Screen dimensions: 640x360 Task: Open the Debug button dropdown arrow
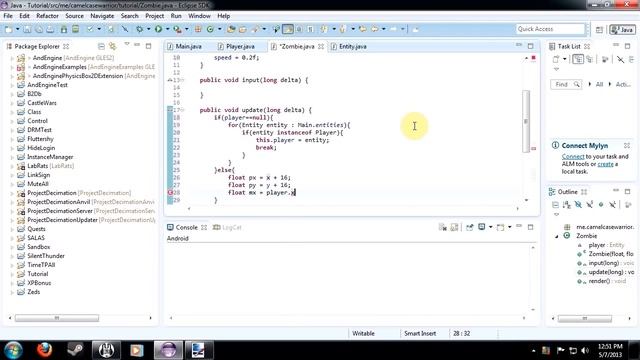[x=149, y=29]
